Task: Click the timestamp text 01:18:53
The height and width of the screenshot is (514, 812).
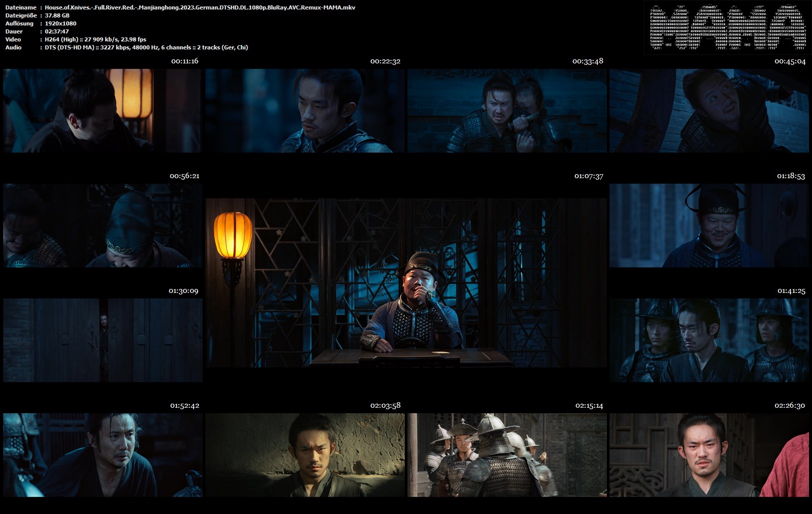Action: pos(791,176)
